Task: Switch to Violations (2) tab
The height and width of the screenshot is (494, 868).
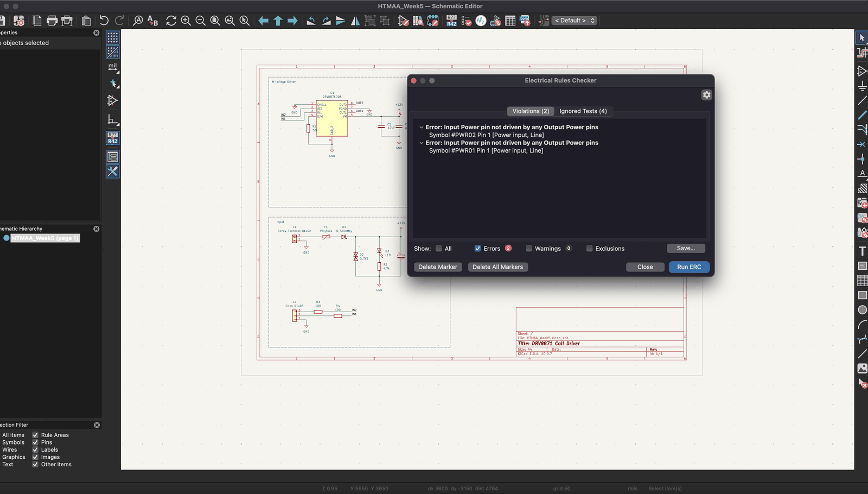Action: coord(531,111)
